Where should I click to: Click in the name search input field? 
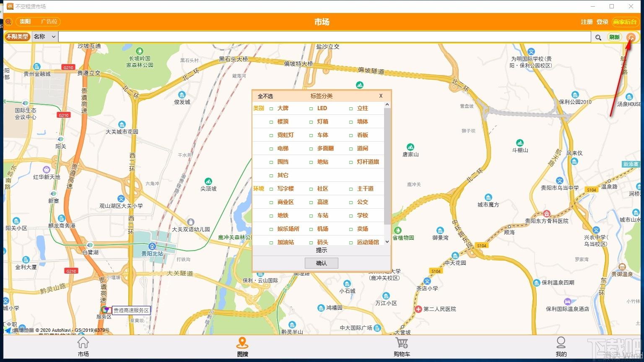pyautogui.click(x=325, y=37)
